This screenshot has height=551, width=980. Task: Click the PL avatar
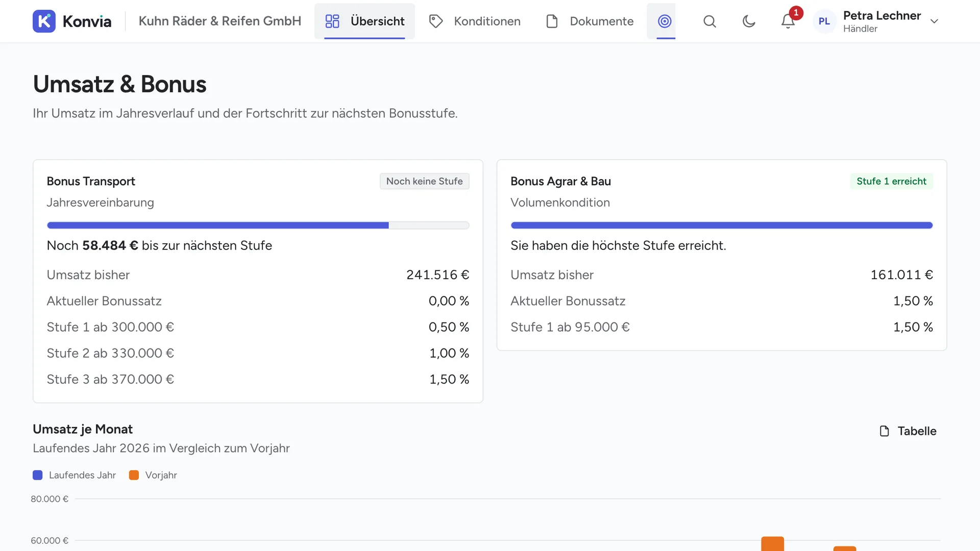coord(824,21)
